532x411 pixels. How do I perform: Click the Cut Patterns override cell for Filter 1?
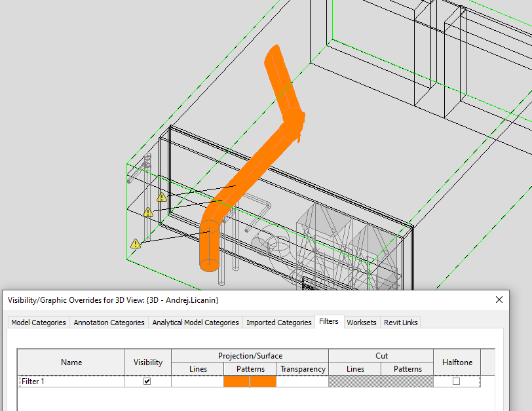pyautogui.click(x=407, y=380)
